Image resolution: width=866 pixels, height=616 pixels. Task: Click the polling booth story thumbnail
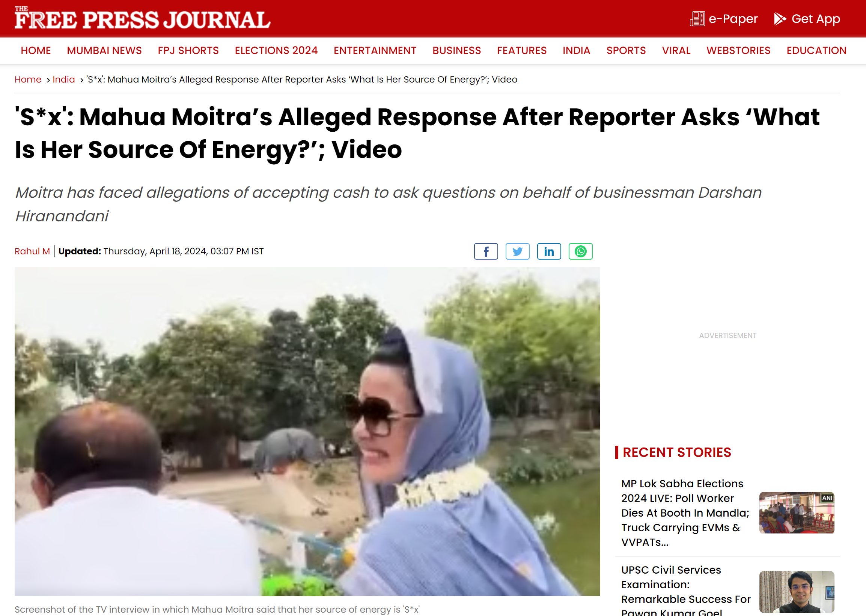(x=797, y=512)
